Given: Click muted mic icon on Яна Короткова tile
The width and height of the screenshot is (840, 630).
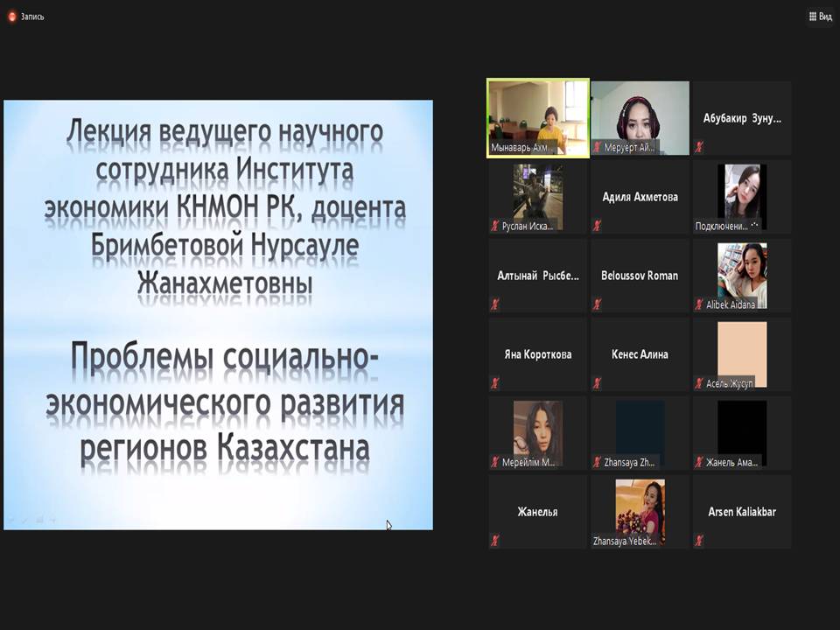Looking at the screenshot, I should 494,383.
